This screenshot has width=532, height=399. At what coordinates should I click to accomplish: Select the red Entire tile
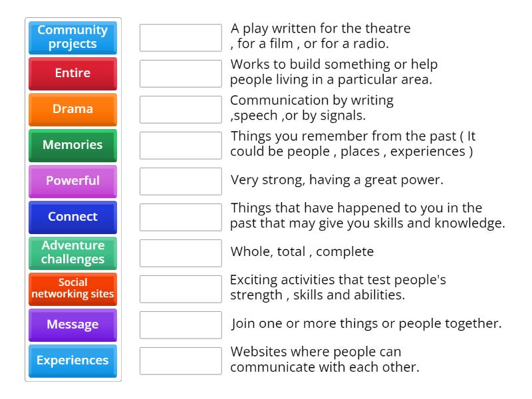coord(72,73)
